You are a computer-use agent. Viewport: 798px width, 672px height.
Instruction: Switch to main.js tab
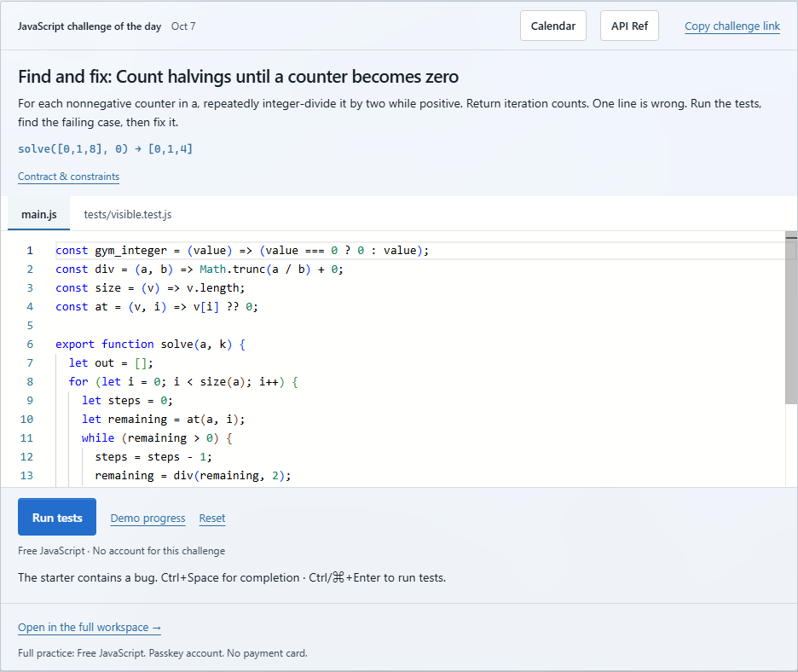pos(38,214)
